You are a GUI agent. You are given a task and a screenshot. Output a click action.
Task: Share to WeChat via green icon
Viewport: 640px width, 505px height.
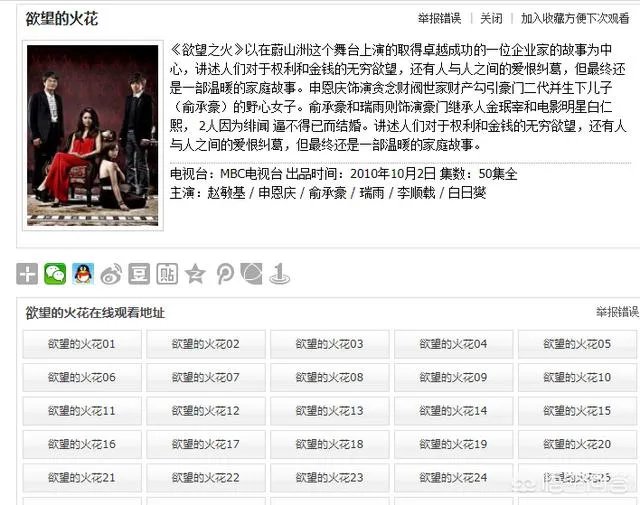tap(55, 274)
